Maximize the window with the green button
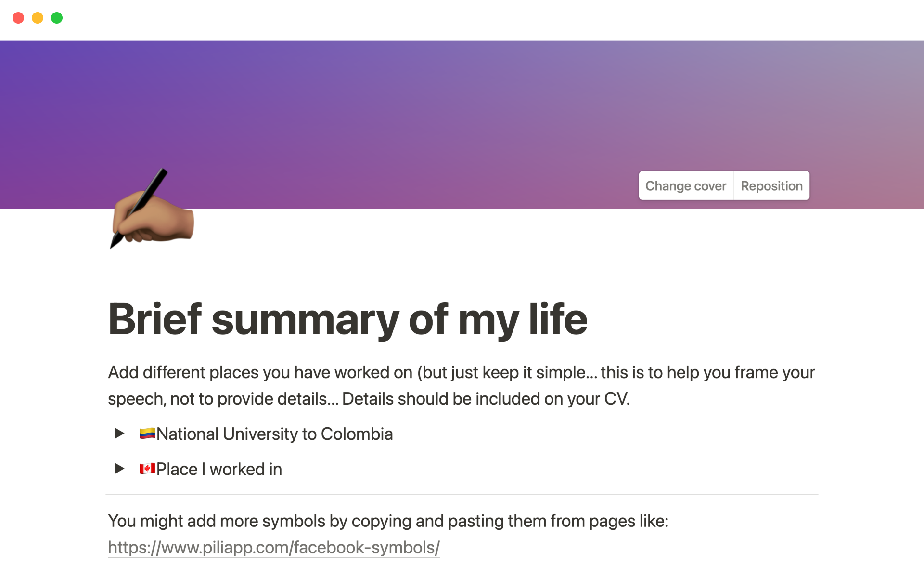The image size is (924, 578). [57, 18]
